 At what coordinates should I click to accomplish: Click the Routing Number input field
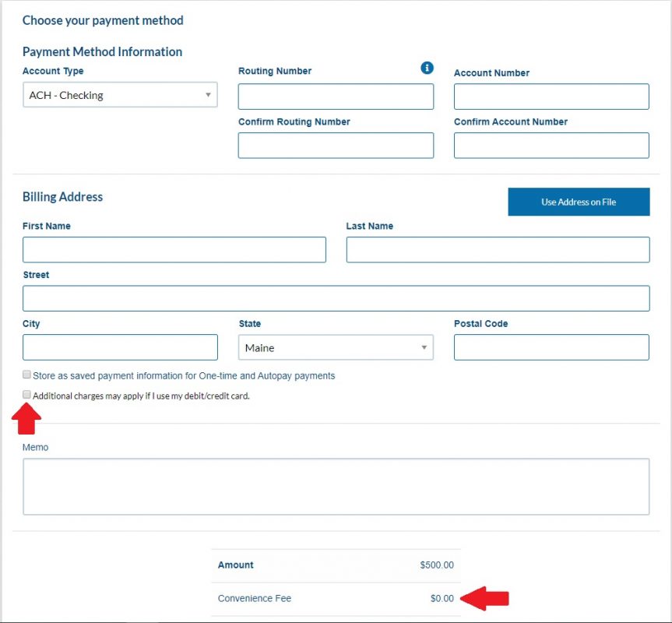335,96
